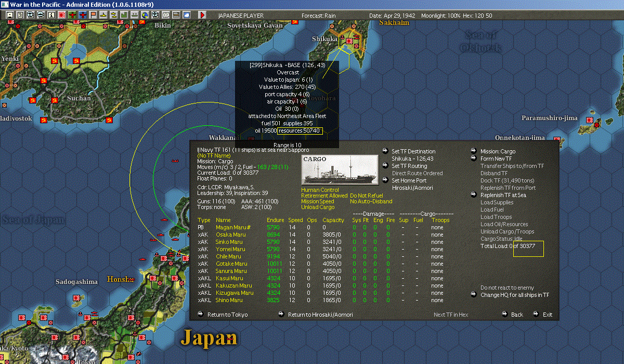Select ship Gotake Maru
Viewport: 624px width, 364px height.
pos(230,264)
